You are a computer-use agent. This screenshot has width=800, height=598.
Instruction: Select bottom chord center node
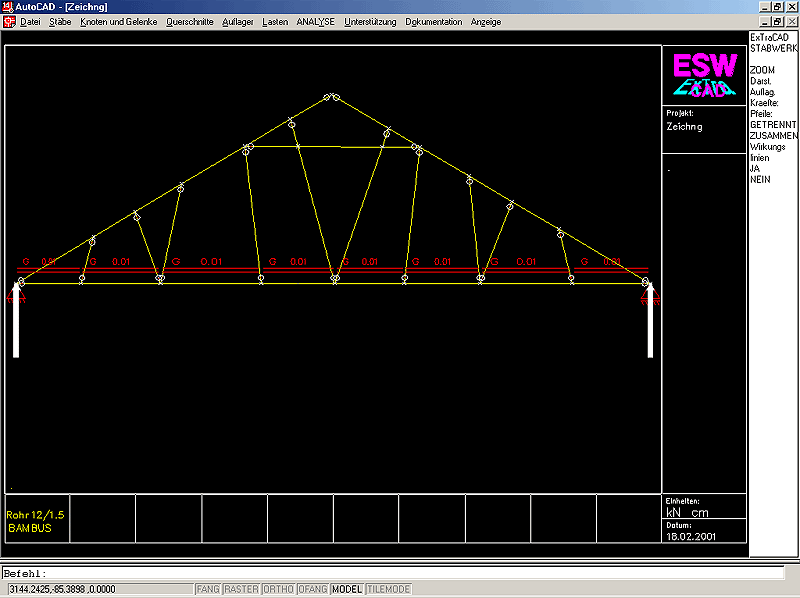coord(335,279)
